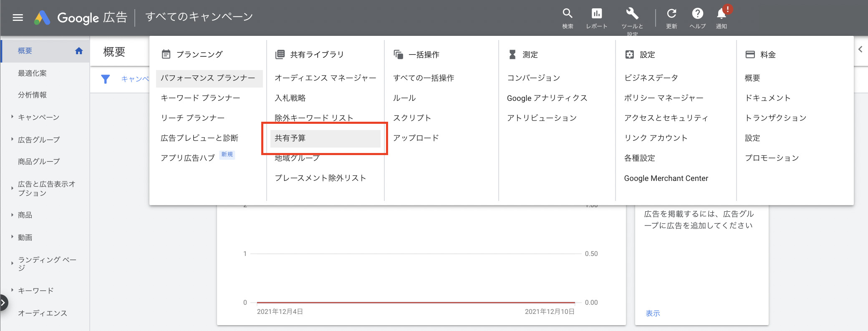Click the refresh (更新) icon
Image resolution: width=868 pixels, height=331 pixels.
click(671, 14)
